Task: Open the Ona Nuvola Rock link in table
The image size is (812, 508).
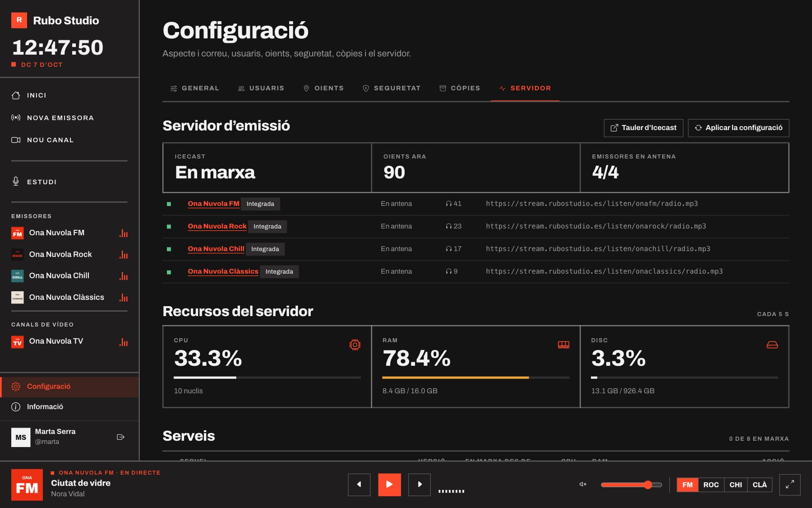Action: pyautogui.click(x=217, y=226)
